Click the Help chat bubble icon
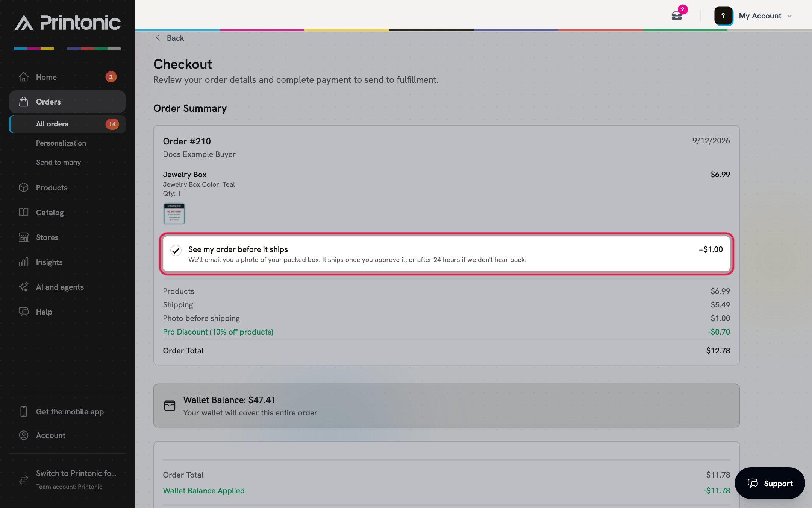Screen dimensions: 812x508 click(x=24, y=312)
